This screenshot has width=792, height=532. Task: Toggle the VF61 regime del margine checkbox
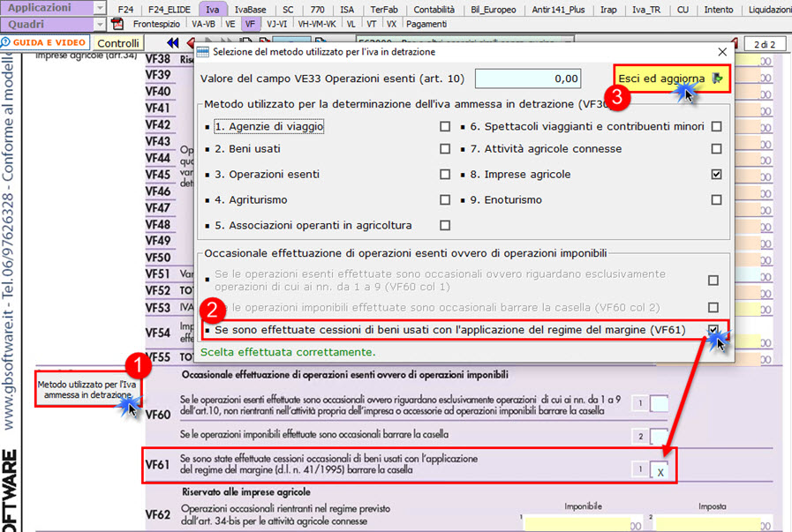point(713,330)
